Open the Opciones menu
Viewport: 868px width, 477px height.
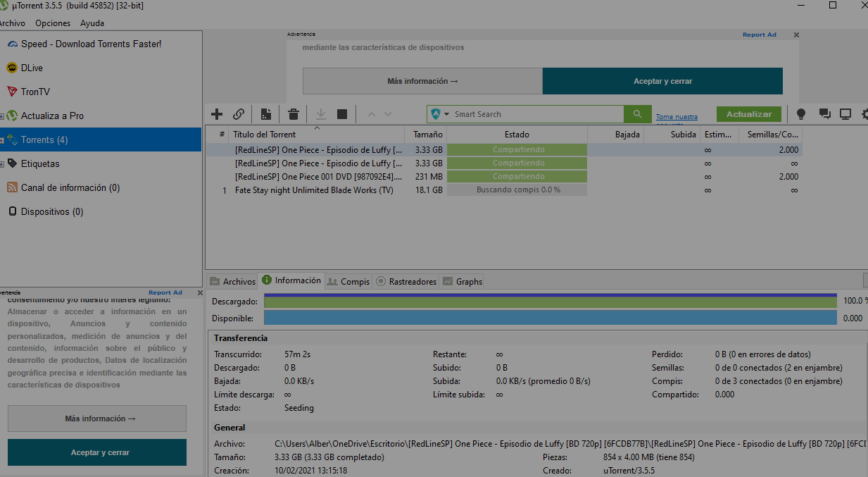(53, 23)
